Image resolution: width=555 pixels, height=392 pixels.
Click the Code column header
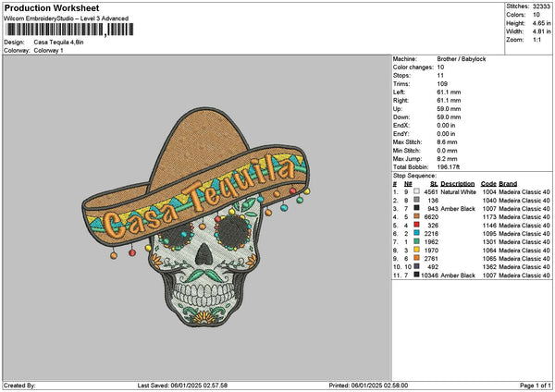(488, 183)
